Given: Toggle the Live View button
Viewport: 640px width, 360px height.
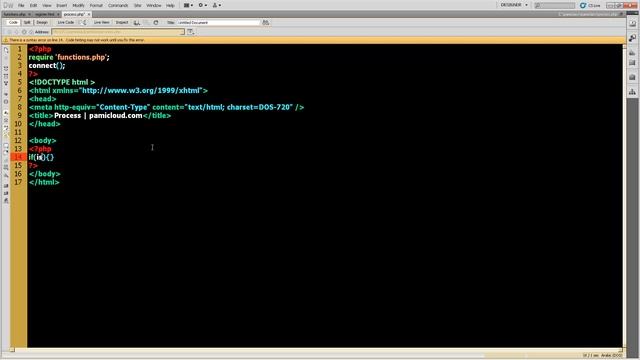Looking at the screenshot, I should (101, 22).
